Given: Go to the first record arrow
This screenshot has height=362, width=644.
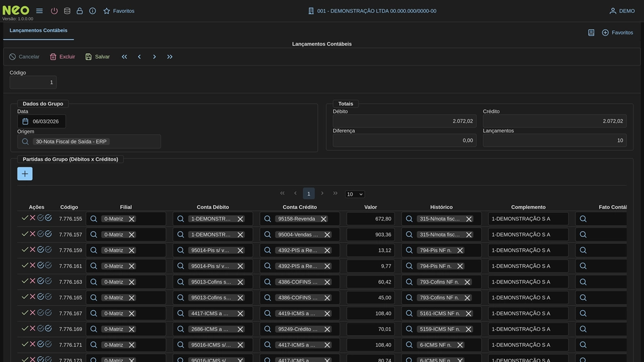Looking at the screenshot, I should pyautogui.click(x=124, y=57).
